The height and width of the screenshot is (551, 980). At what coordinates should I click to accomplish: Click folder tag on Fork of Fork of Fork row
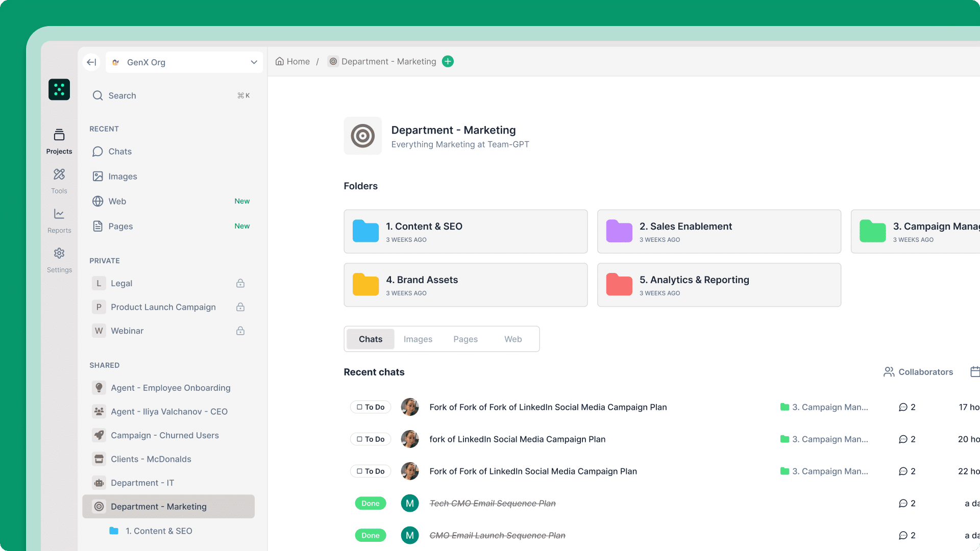824,407
